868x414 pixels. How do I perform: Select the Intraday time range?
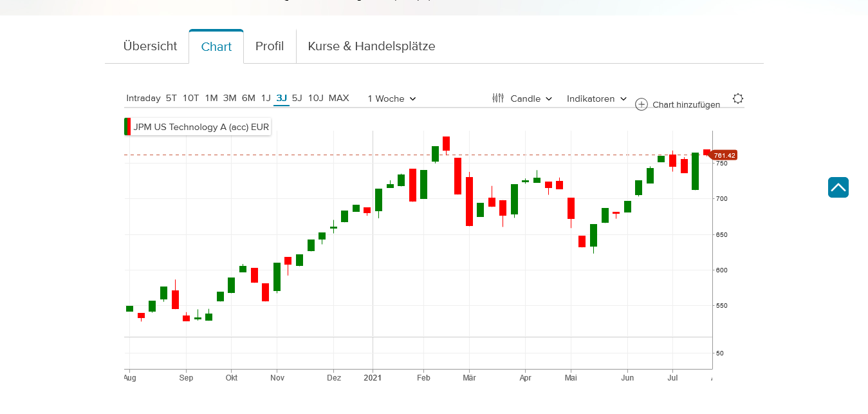pos(143,98)
